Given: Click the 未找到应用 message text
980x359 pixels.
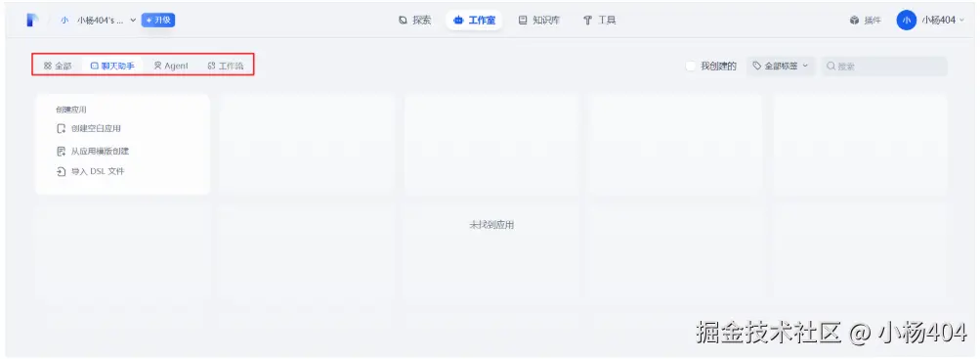Looking at the screenshot, I should coord(491,225).
